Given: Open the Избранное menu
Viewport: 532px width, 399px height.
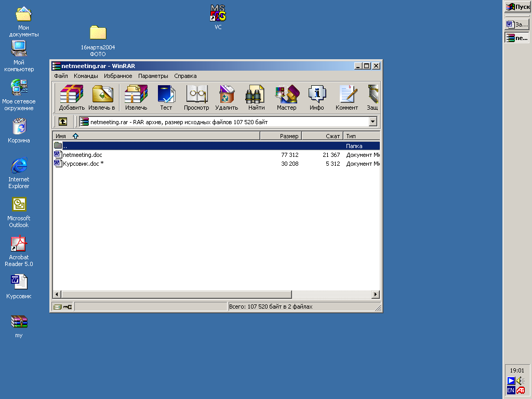Looking at the screenshot, I should (118, 76).
